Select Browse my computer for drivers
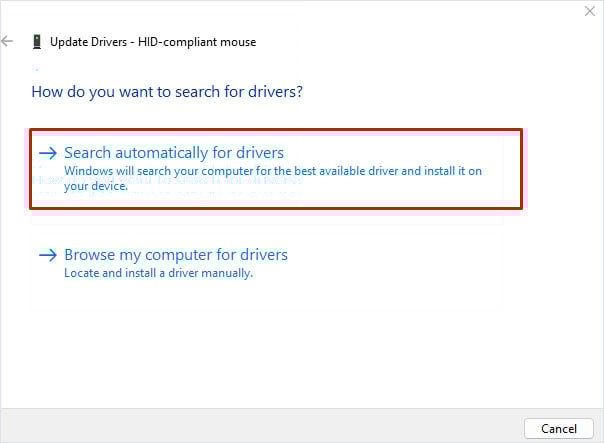 click(x=176, y=255)
